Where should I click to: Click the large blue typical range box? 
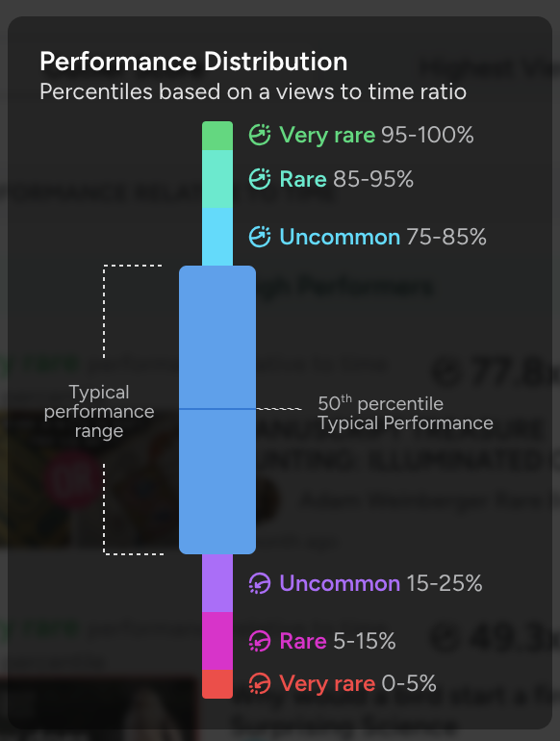(x=217, y=410)
